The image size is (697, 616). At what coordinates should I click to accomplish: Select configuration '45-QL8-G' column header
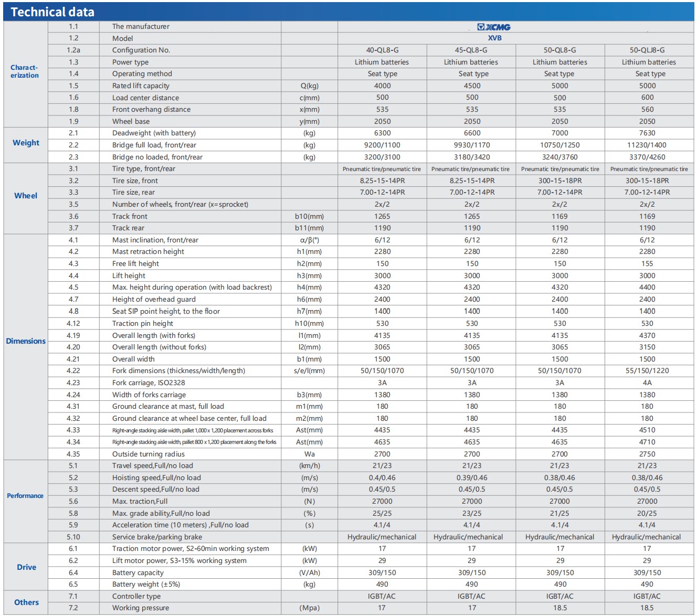coord(471,50)
